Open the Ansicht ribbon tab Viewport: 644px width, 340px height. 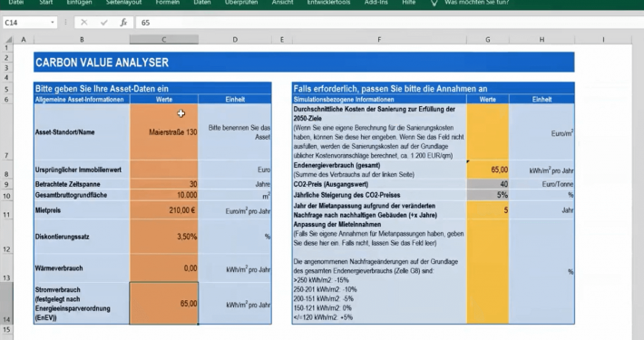[x=283, y=3]
